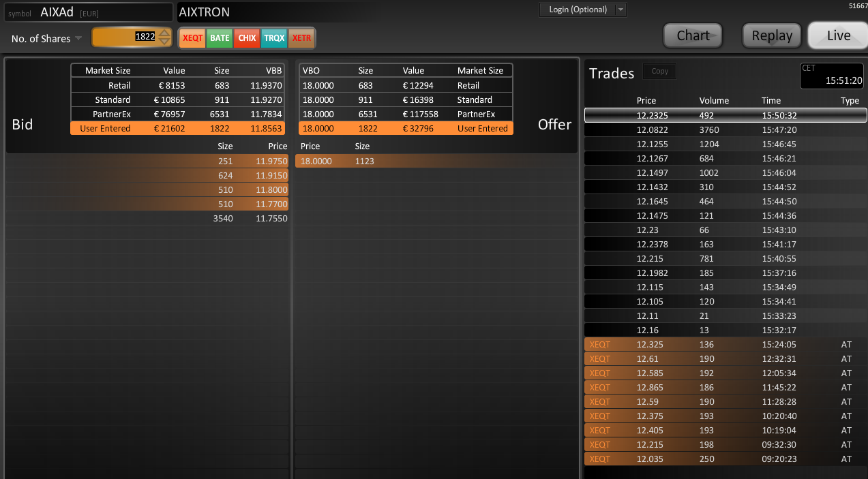Click the Type header in Trades
Image resolution: width=868 pixels, height=479 pixels.
click(850, 101)
